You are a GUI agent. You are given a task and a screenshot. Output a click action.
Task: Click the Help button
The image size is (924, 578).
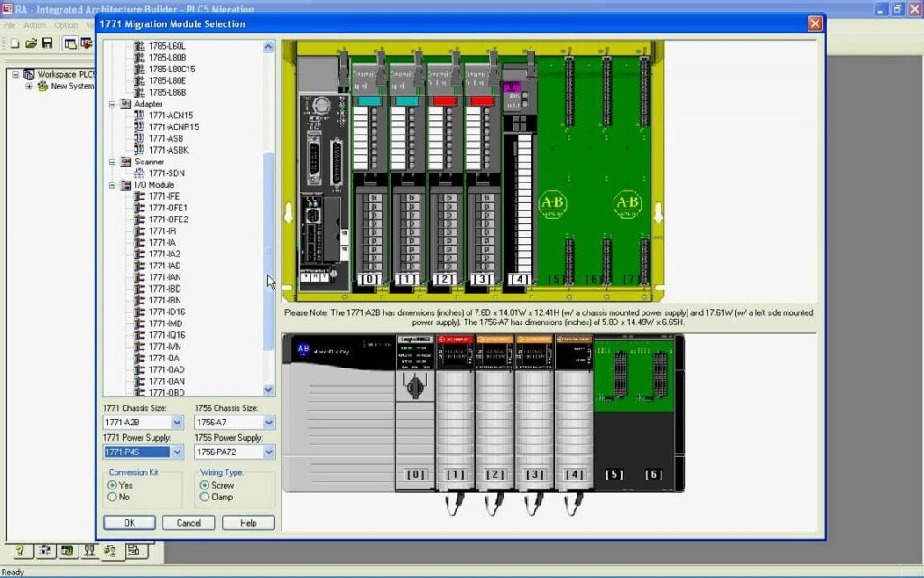tap(248, 523)
